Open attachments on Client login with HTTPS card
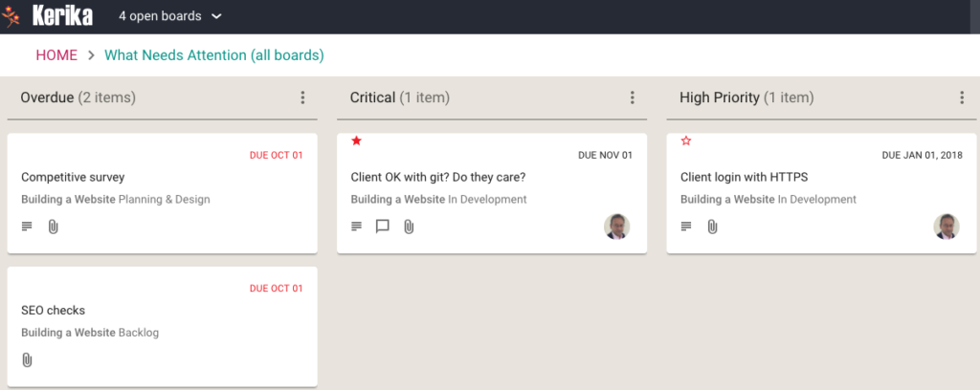The image size is (980, 390). (712, 227)
